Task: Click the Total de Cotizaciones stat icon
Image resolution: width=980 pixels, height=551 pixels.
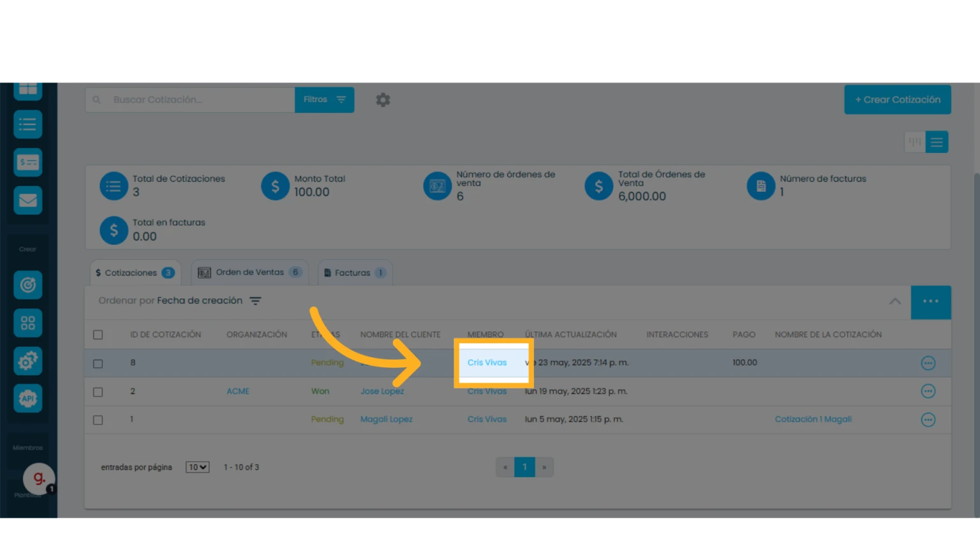Action: (114, 186)
